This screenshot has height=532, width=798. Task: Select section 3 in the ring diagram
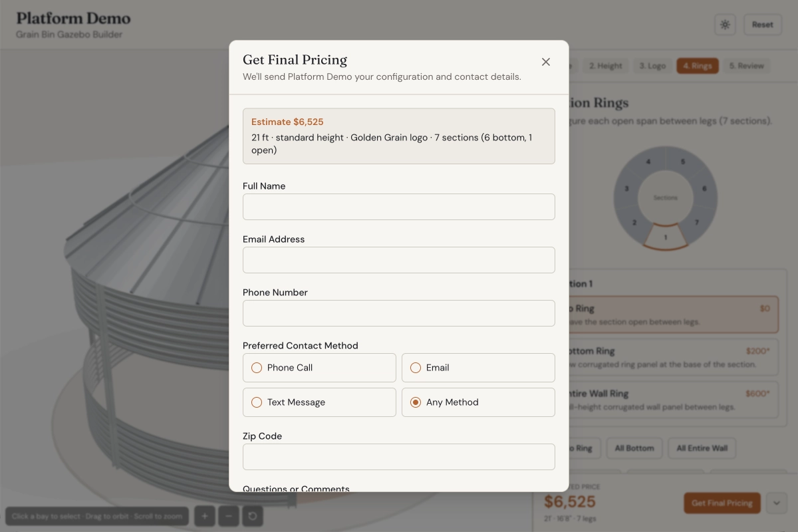tap(626, 189)
